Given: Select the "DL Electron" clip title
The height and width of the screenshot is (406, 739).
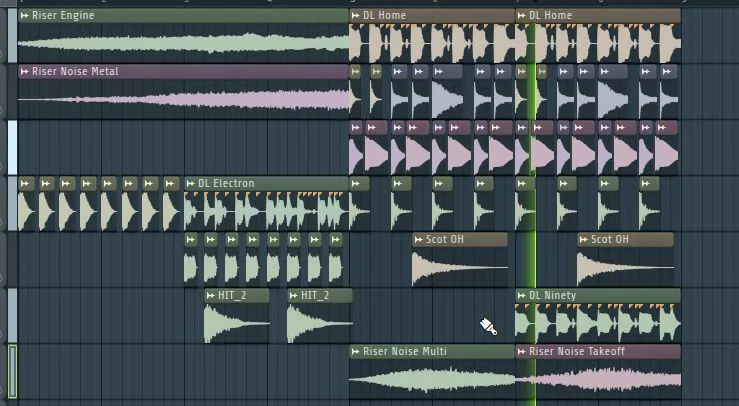Looking at the screenshot, I should point(226,183).
